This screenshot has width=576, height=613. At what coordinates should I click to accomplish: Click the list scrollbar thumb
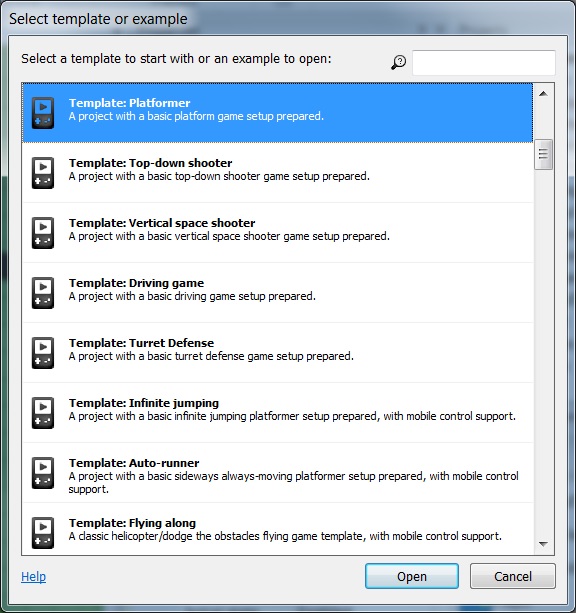(543, 154)
